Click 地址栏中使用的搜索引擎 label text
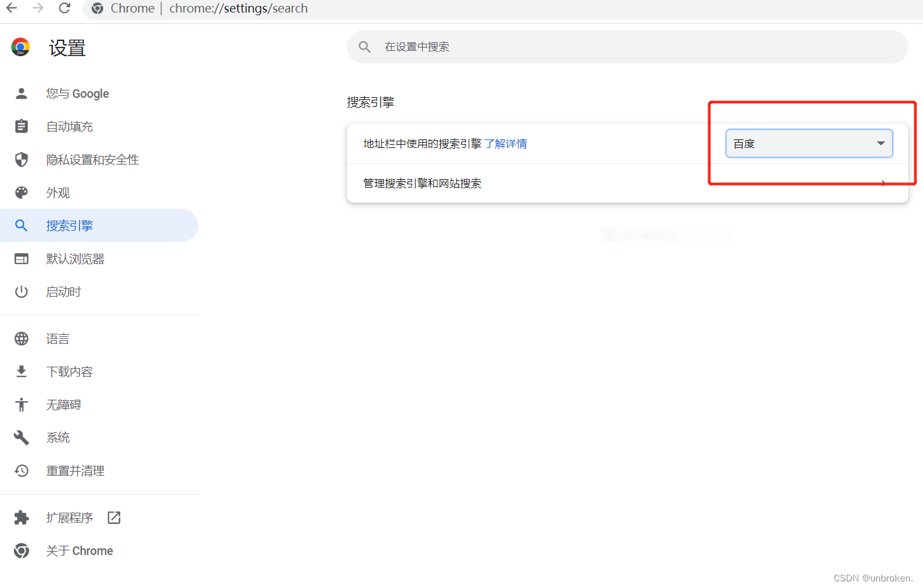Screen dimensions: 923x588 tap(422, 143)
